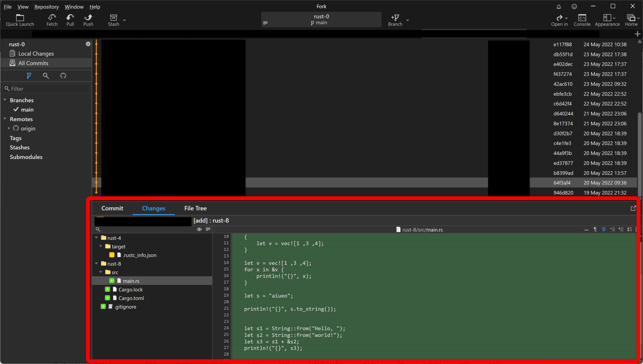
Task: Toggle paragraph marks display in diff toolbar
Action: (x=595, y=229)
